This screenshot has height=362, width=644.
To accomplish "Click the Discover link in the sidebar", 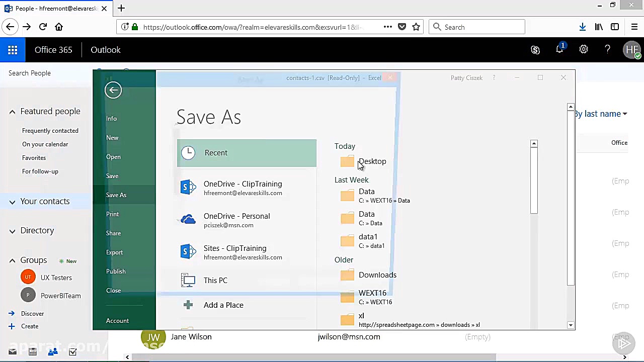I will coord(32,313).
